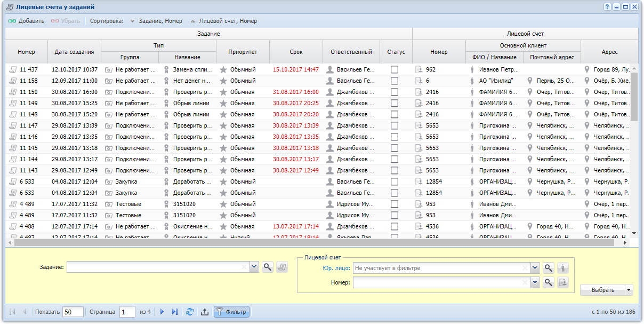The height and width of the screenshot is (324, 644).
Task: Clear the Юр. лицо filter with its X
Action: click(525, 268)
